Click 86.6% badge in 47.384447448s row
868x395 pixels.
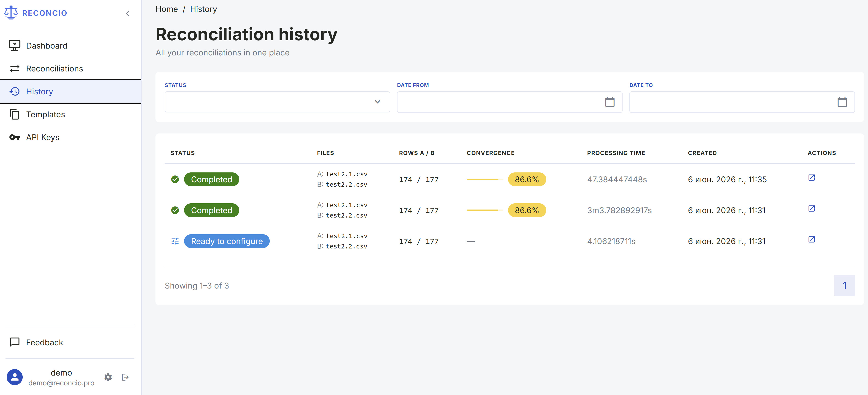pyautogui.click(x=527, y=179)
